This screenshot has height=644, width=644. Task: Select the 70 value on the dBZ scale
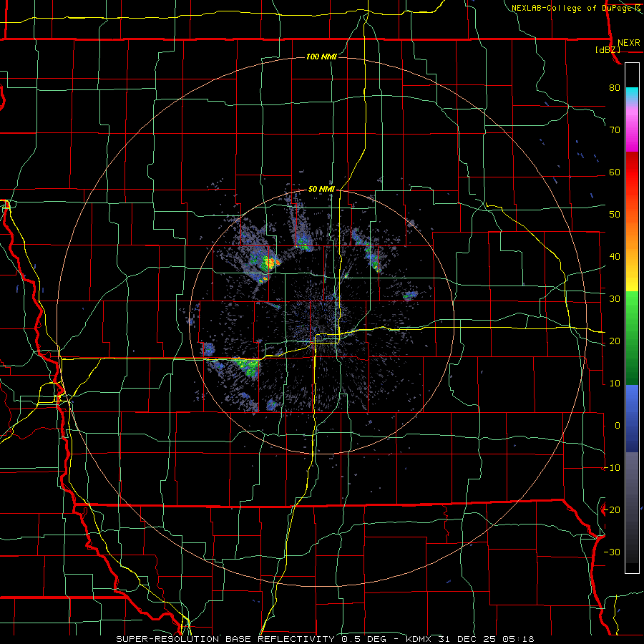[x=615, y=130]
